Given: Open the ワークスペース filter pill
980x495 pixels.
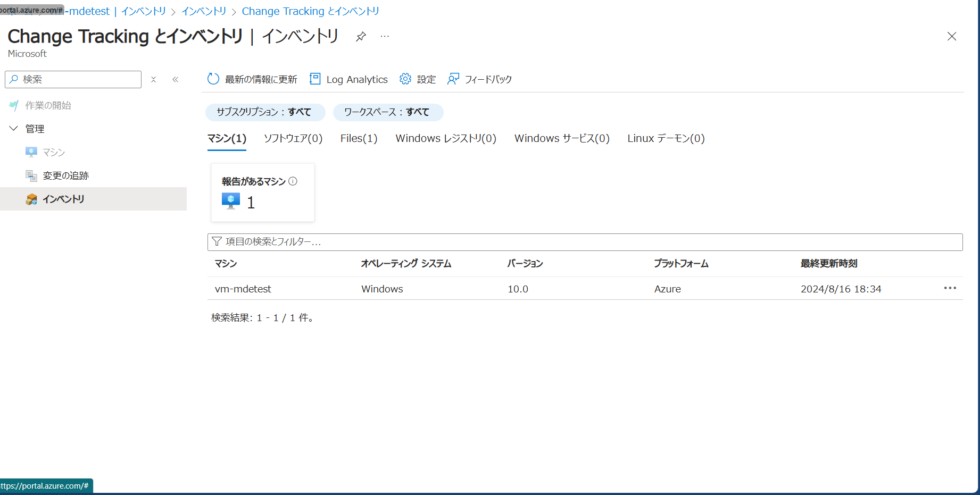Looking at the screenshot, I should pyautogui.click(x=387, y=112).
